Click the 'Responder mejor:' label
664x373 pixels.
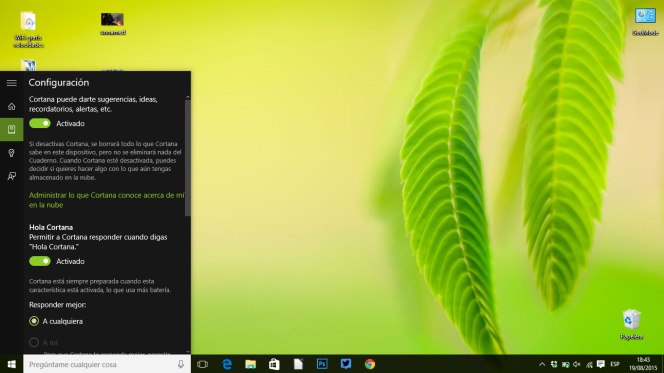pos(58,305)
